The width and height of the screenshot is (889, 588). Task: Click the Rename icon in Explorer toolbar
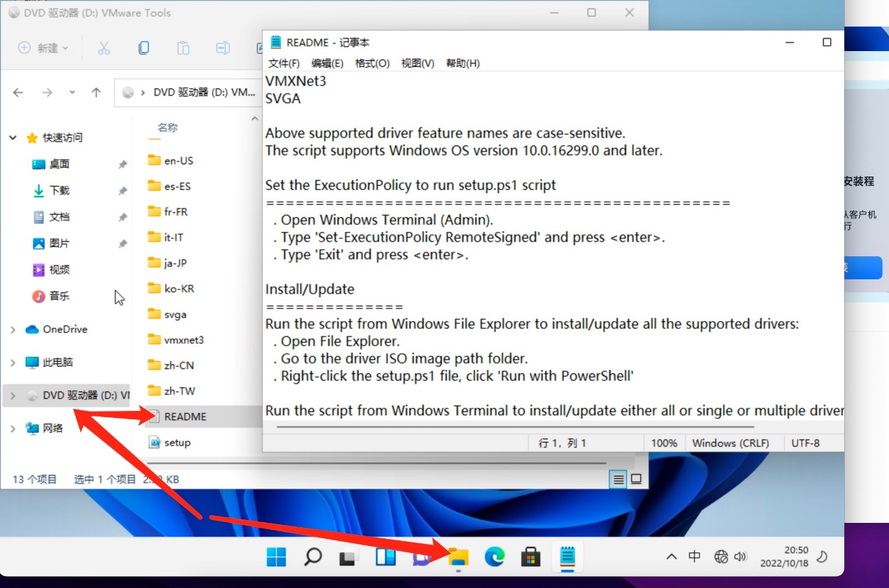pos(223,48)
